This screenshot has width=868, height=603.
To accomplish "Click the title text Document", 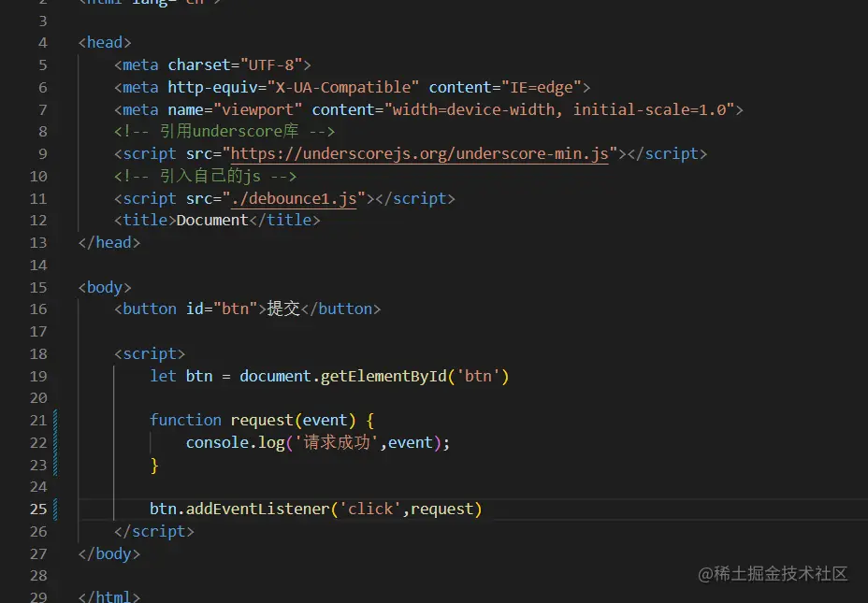I will click(212, 221).
